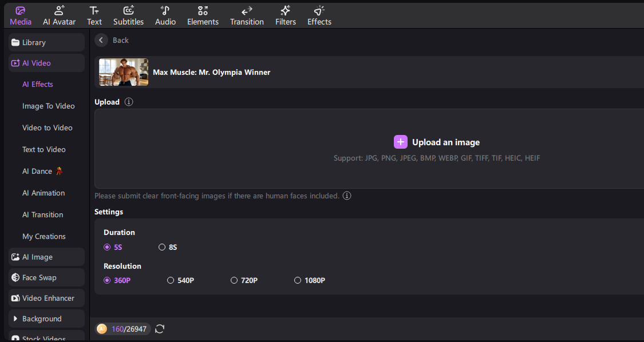
Task: Select the Transition tool
Action: click(247, 15)
